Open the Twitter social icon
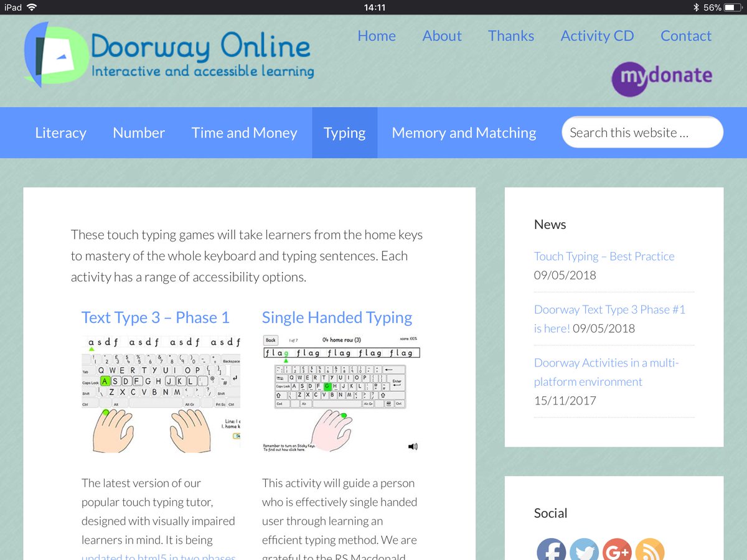 click(584, 549)
